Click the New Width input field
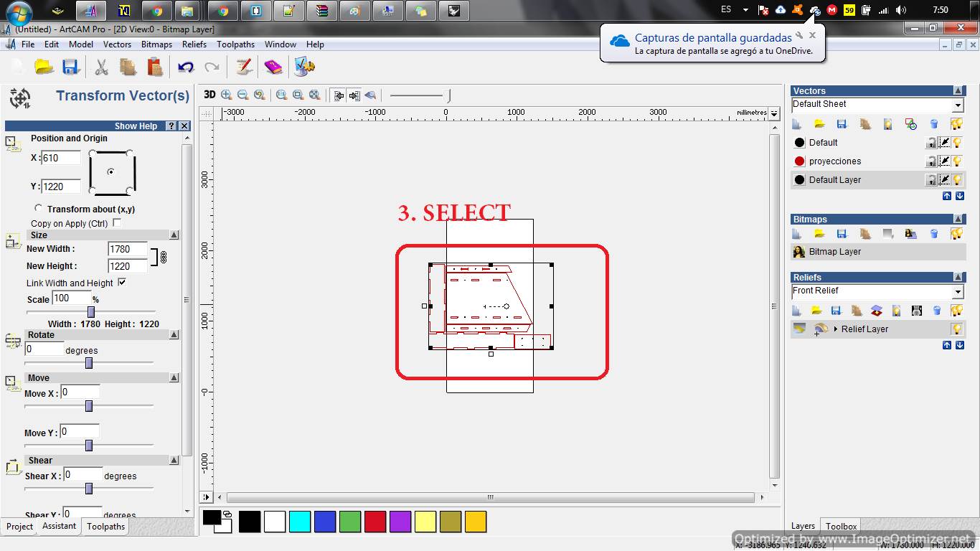 click(128, 249)
